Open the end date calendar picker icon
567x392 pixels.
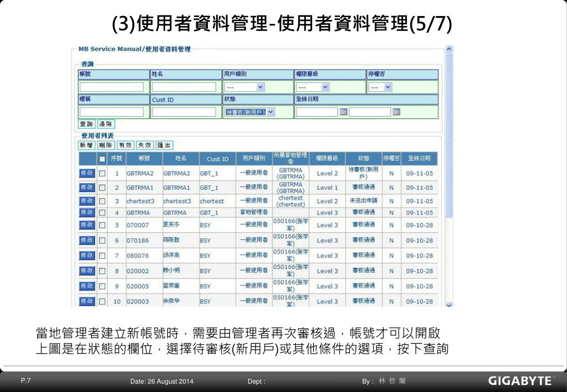click(396, 112)
